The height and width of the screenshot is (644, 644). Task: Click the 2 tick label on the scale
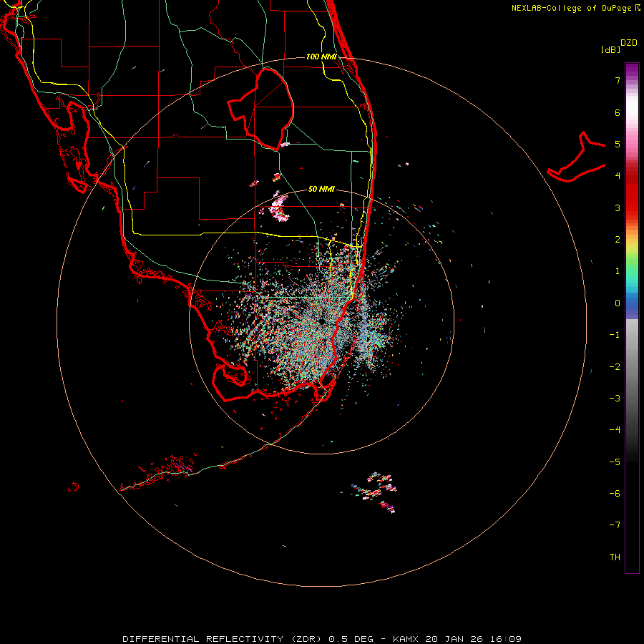click(618, 240)
